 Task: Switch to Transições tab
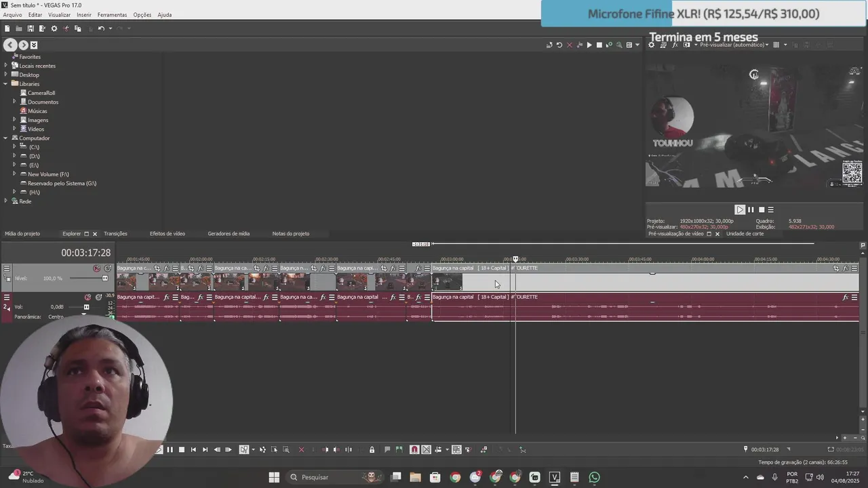point(115,234)
